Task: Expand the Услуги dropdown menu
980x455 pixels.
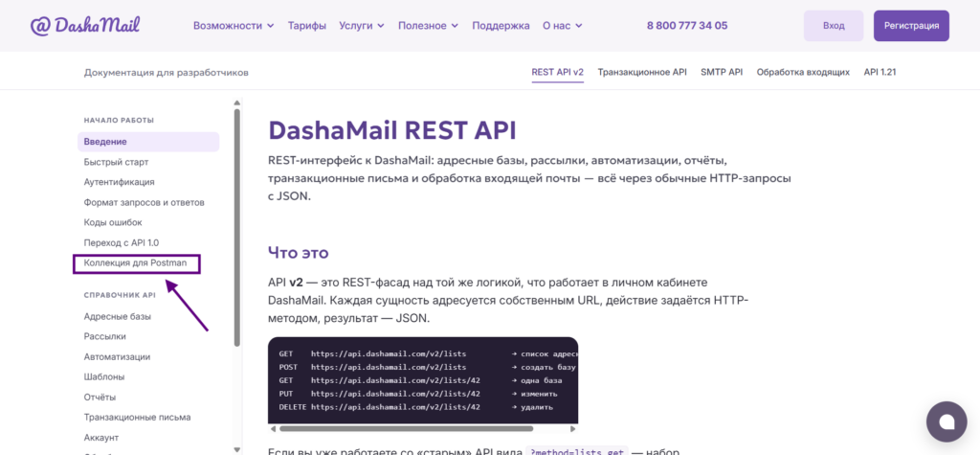Action: click(362, 26)
